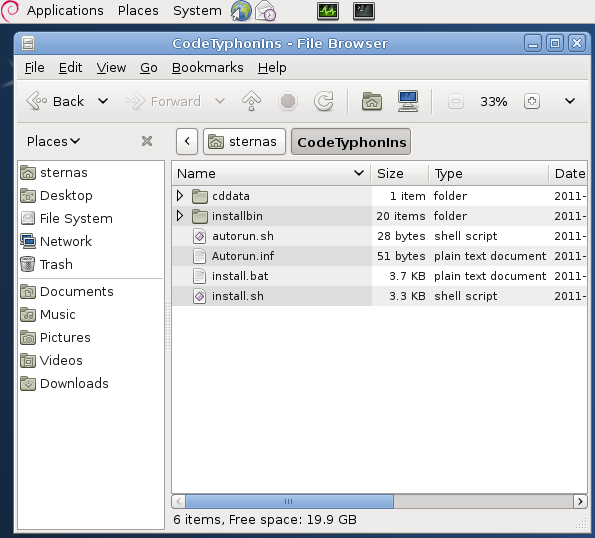The width and height of the screenshot is (595, 538).
Task: Open the view mode dropdown arrow
Action: point(570,101)
